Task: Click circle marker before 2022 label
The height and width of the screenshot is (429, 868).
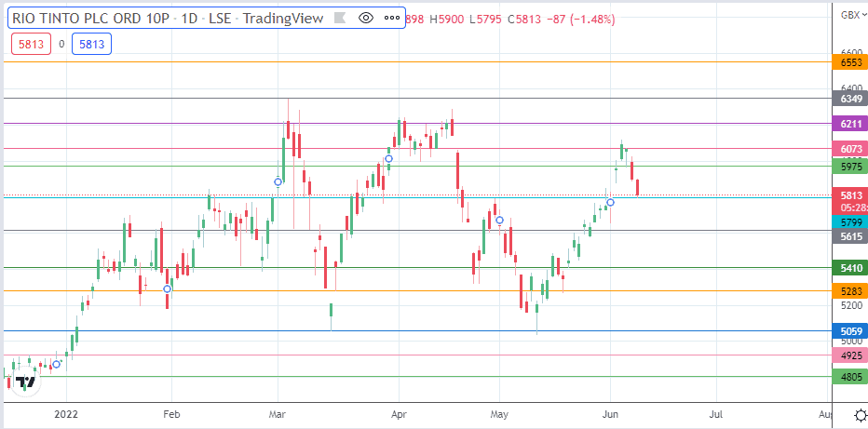Action: [56, 364]
